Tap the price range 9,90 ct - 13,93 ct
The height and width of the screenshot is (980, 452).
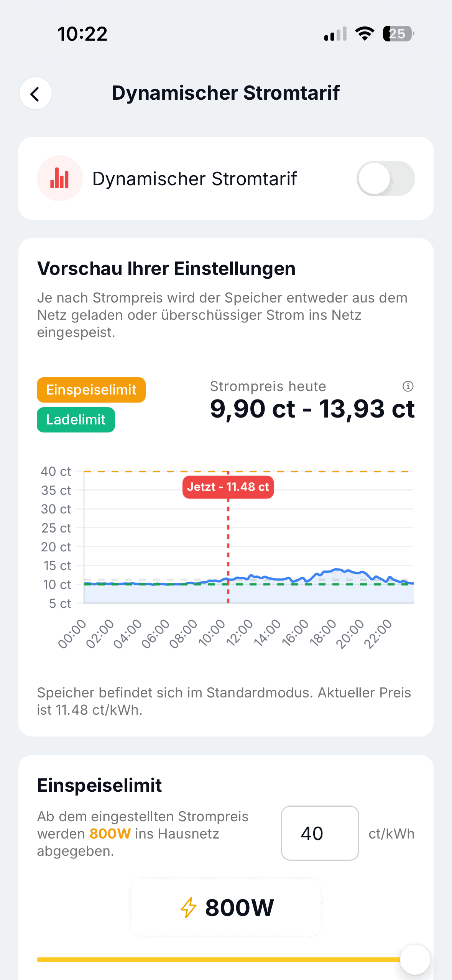click(312, 409)
